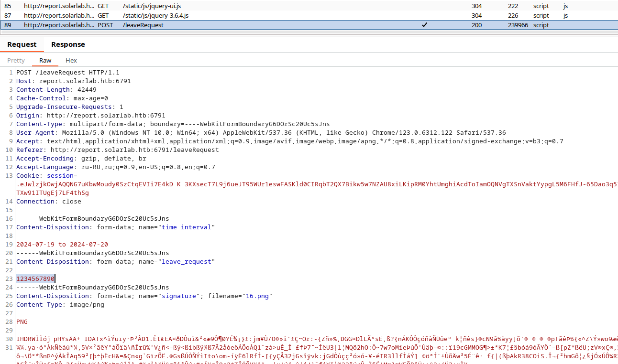618x364 pixels.
Task: Click the js extension in row 85
Action: (565, 6)
